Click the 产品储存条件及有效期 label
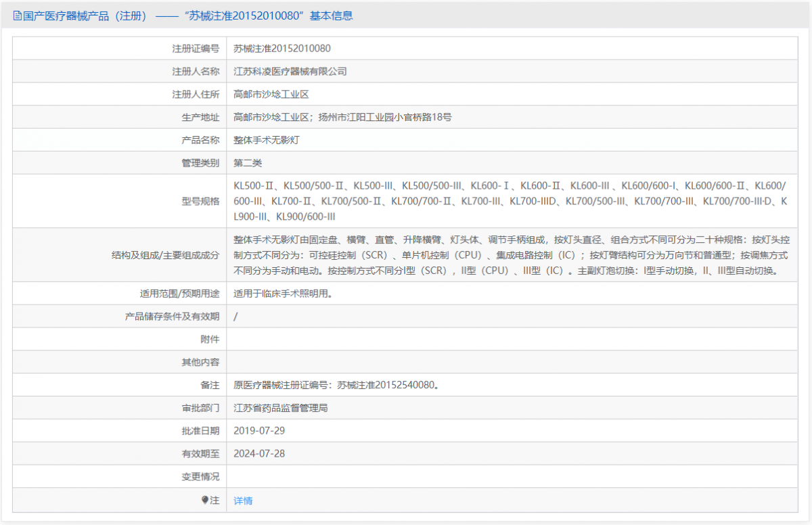Image resolution: width=812 pixels, height=525 pixels. click(x=173, y=317)
